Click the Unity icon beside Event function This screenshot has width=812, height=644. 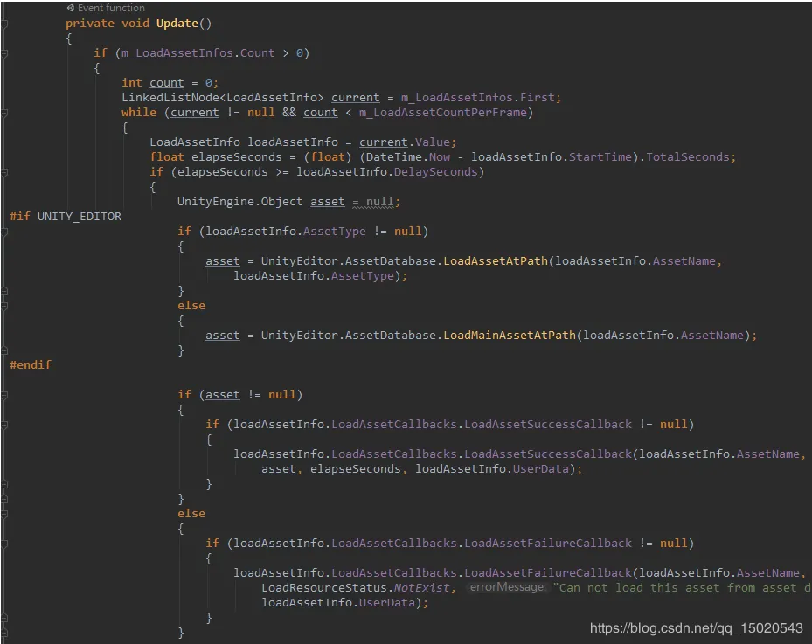point(71,8)
